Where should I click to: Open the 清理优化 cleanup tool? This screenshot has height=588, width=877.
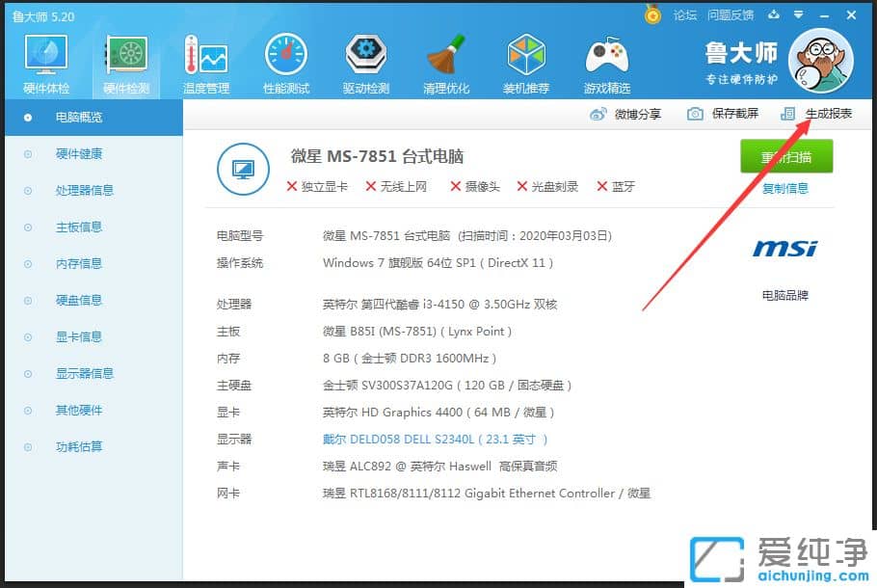point(445,62)
